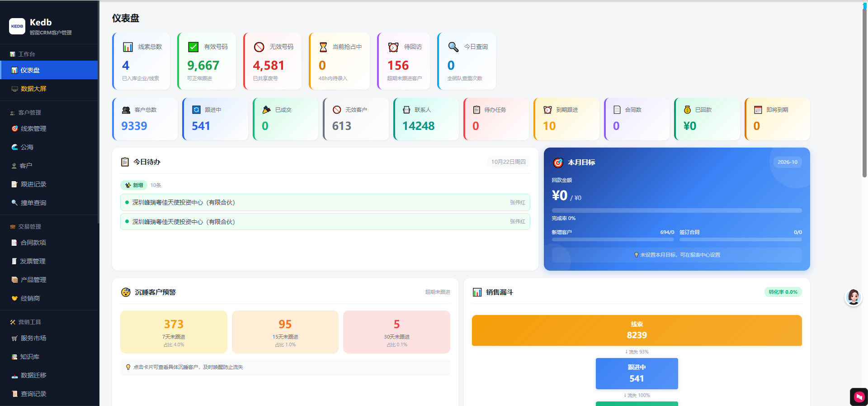The image size is (868, 406).
Task: Open the 客户总数 card showing 9339
Action: click(145, 119)
